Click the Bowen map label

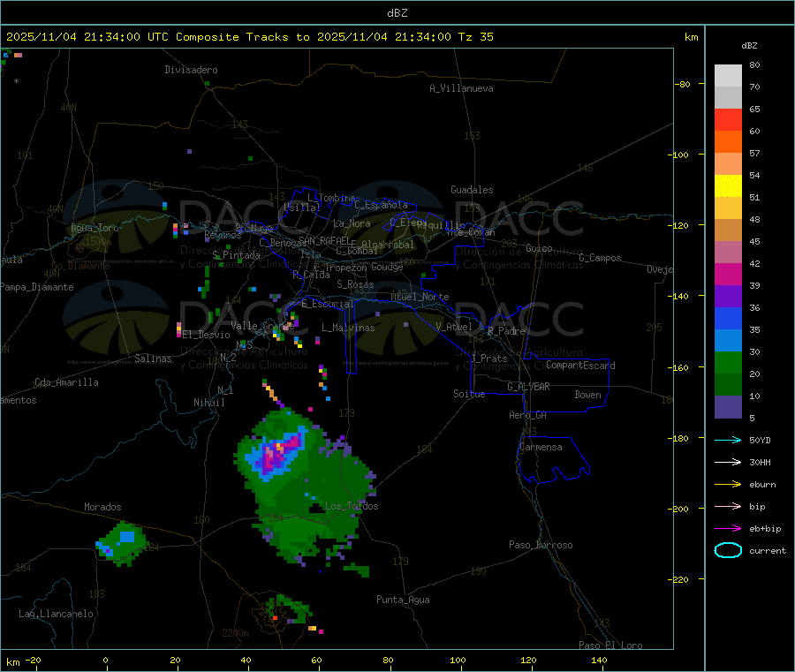(x=587, y=395)
